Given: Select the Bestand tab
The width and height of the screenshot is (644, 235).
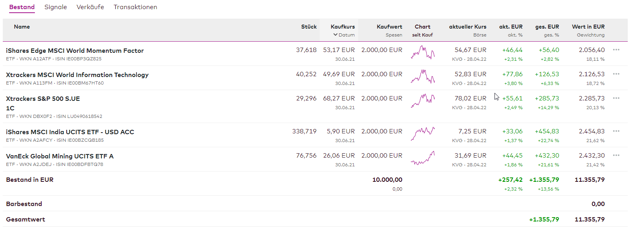Looking at the screenshot, I should point(22,7).
